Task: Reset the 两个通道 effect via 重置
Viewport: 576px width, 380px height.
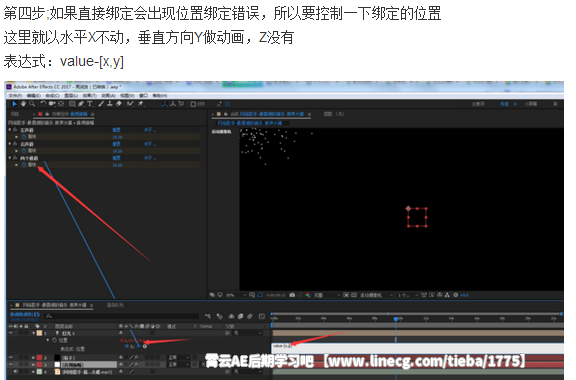Action: (116, 158)
